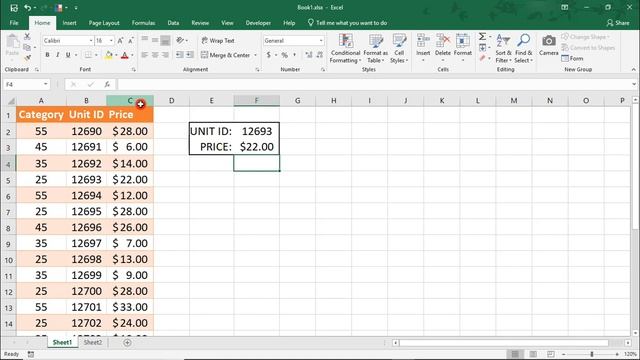Viewport: 640px width, 360px height.
Task: Align text to the right
Action: (165, 55)
